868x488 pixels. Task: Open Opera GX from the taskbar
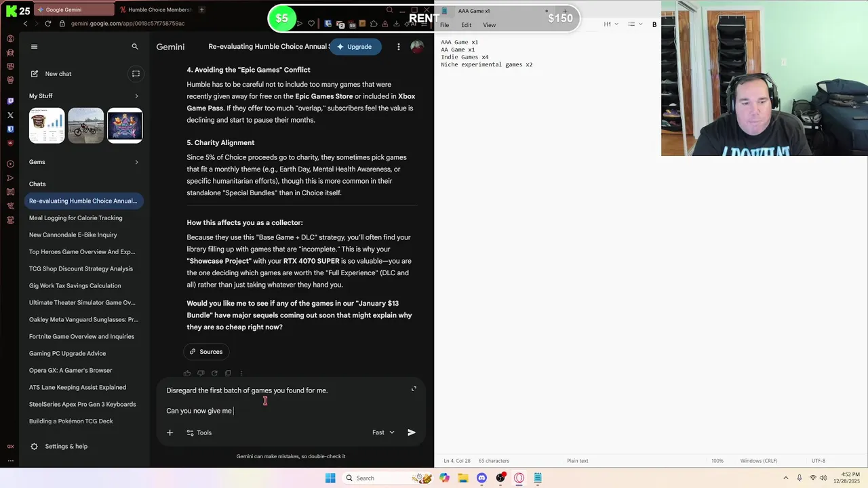coord(519,478)
